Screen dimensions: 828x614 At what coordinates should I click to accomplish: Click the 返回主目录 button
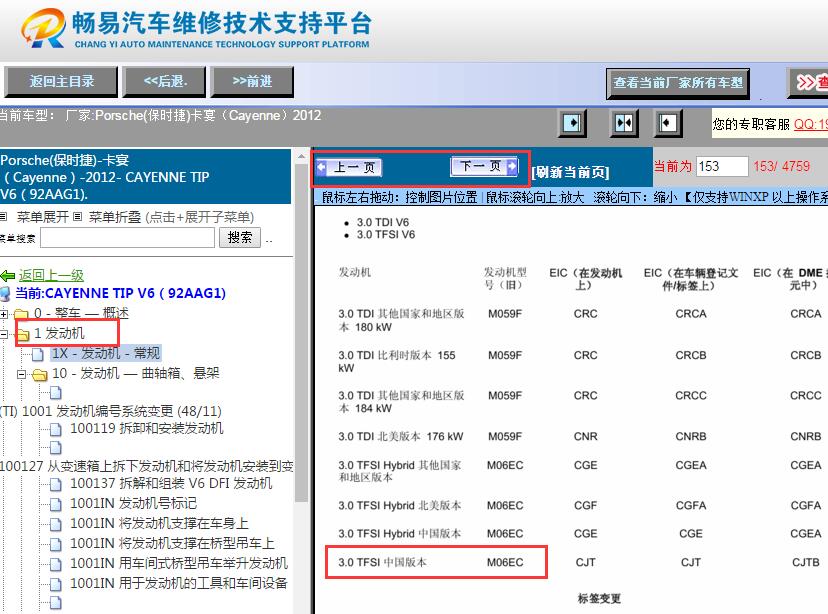61,81
